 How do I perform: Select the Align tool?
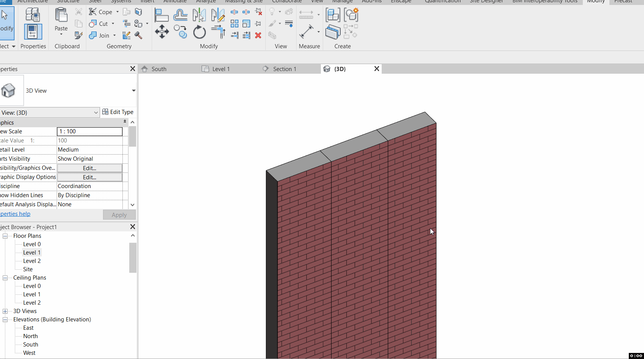[162, 16]
